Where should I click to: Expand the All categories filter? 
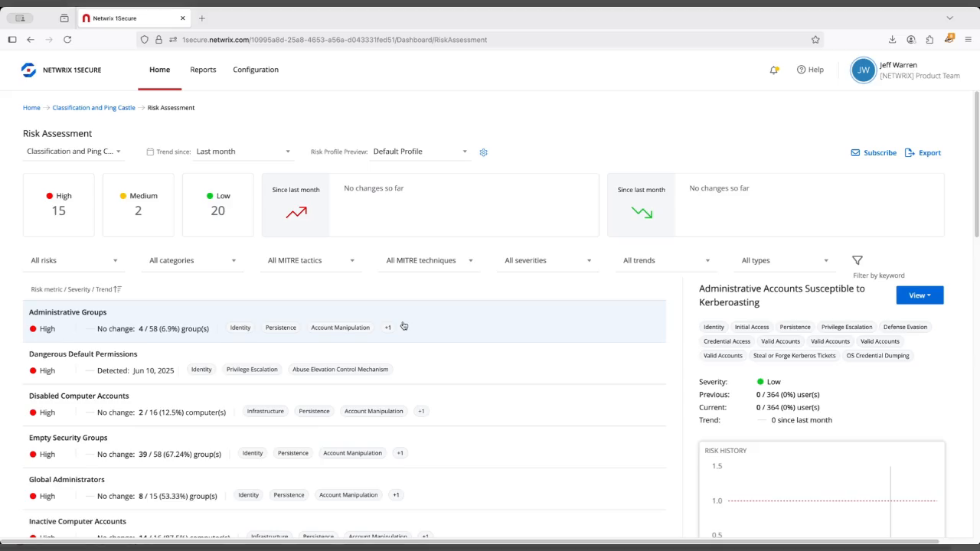(192, 260)
